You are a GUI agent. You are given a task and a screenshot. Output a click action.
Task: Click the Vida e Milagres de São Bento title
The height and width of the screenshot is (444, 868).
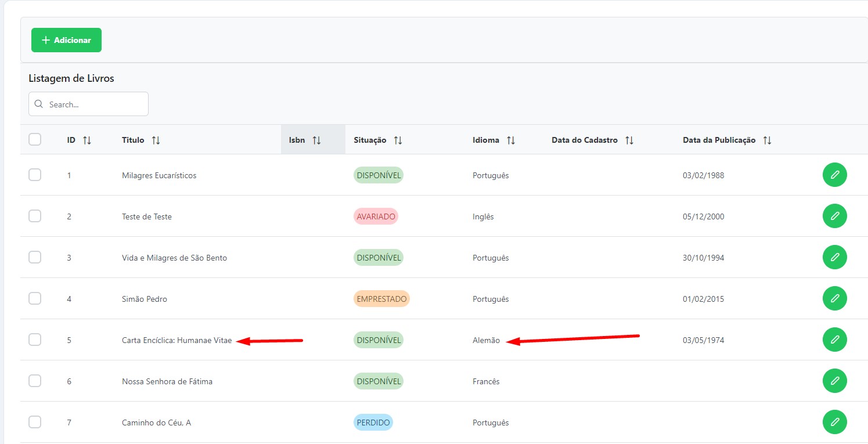tap(174, 258)
